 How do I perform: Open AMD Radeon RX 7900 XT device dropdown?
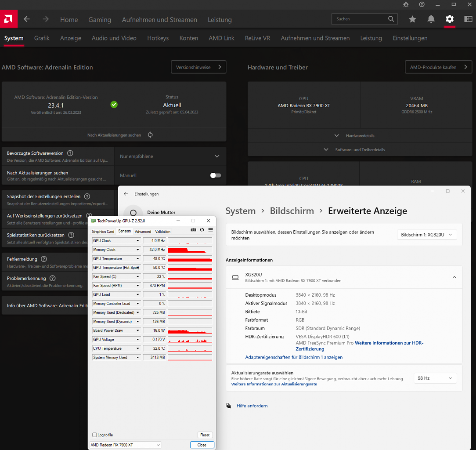(x=125, y=445)
